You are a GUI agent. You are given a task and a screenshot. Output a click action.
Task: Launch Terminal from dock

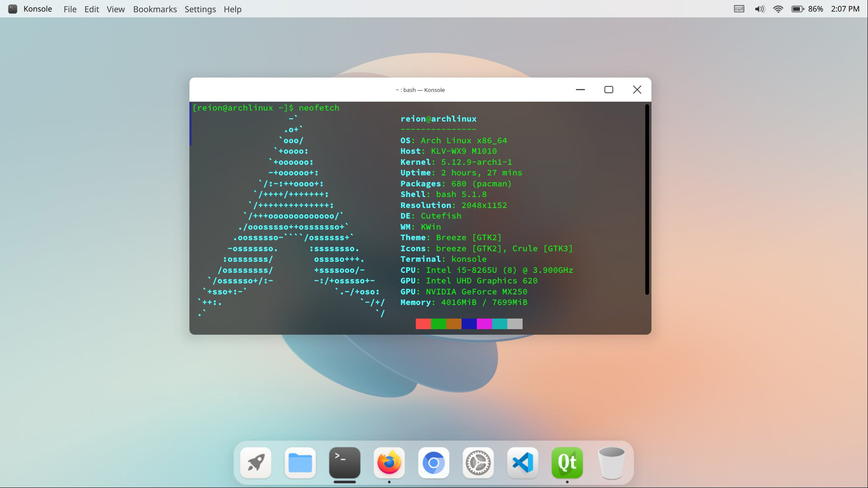tap(344, 463)
